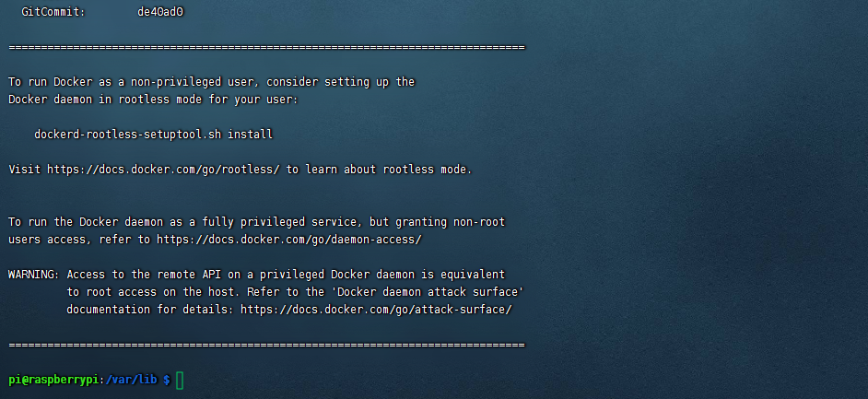
Task: Click the WARNING: label text
Action: click(x=34, y=275)
